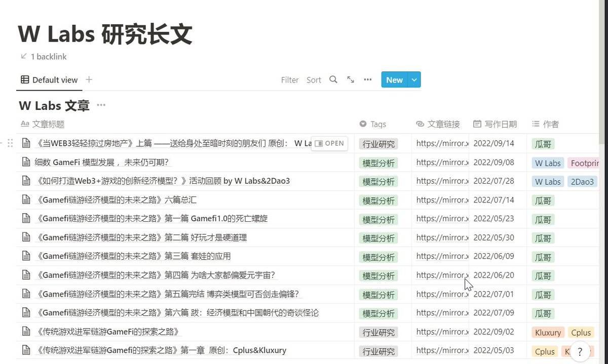The height and width of the screenshot is (364, 608).
Task: Click the page icon beside the GameFi article
Action: pyautogui.click(x=26, y=163)
